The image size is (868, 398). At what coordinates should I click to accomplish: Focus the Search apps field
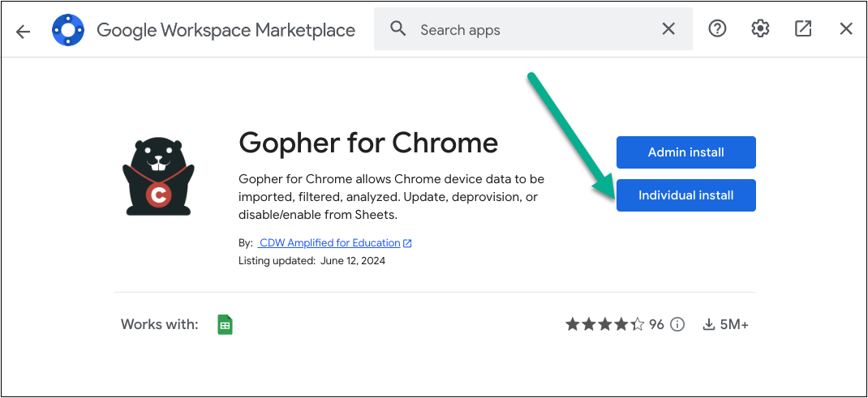[x=533, y=29]
